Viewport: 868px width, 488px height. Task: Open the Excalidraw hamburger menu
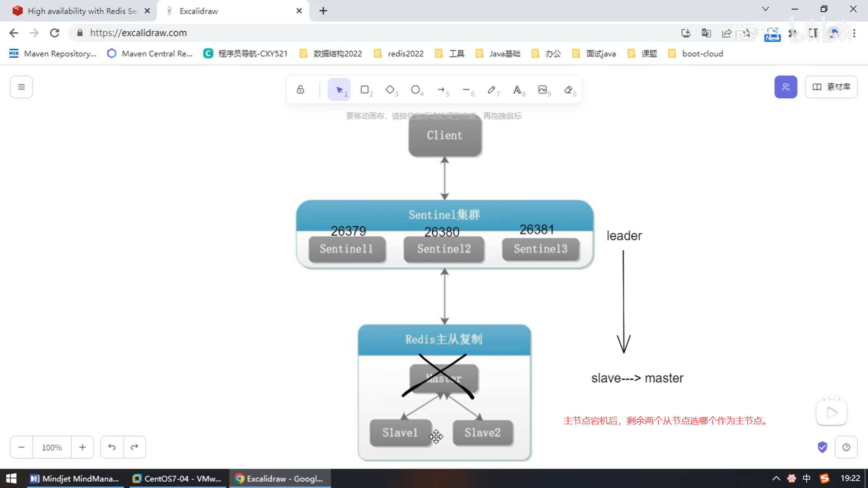21,87
